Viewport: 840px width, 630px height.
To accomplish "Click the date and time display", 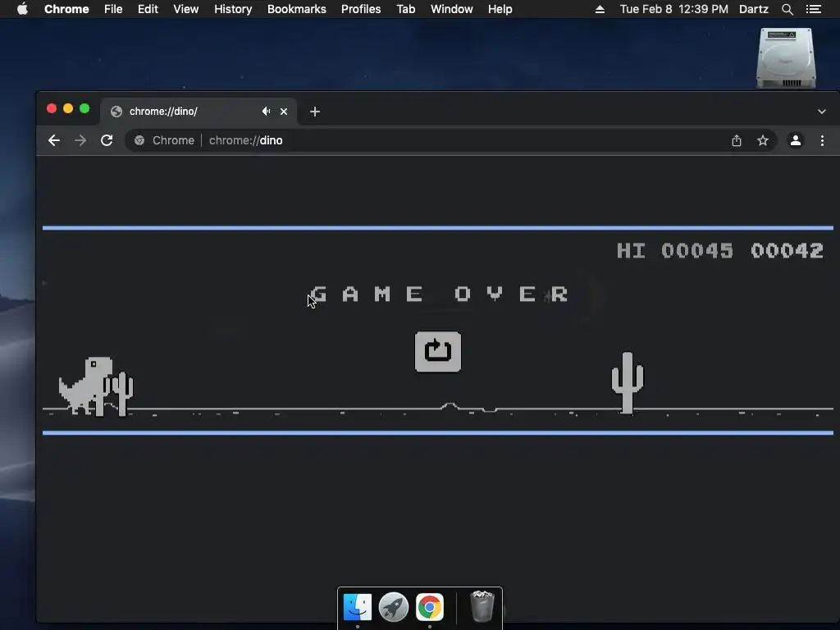I will click(x=674, y=9).
